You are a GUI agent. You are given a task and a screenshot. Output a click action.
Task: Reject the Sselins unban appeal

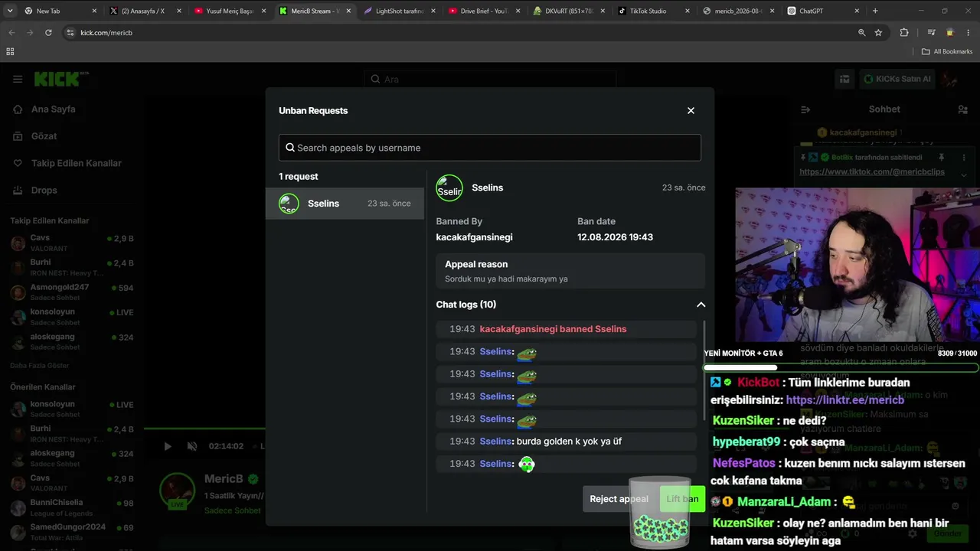(619, 499)
